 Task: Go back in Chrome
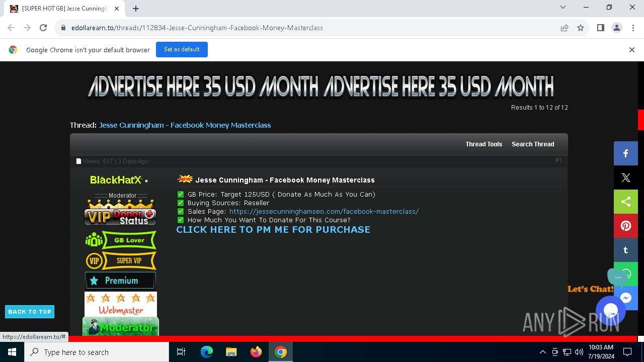tap(11, 28)
